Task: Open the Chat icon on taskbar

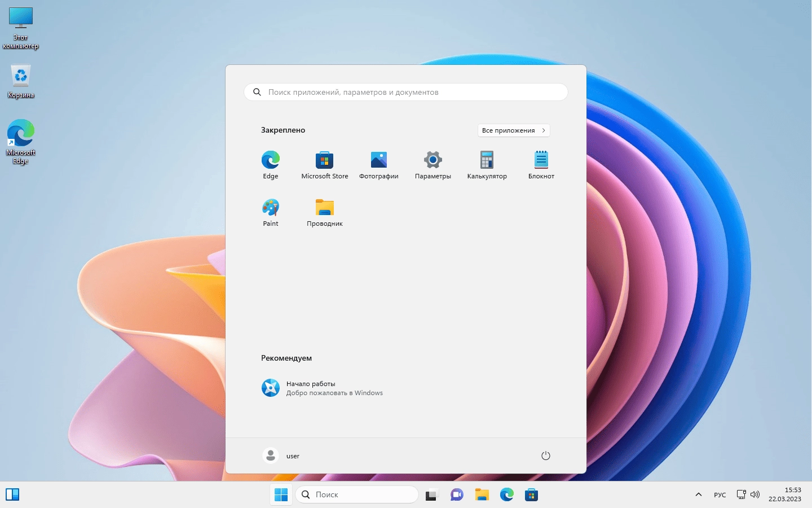Action: [x=457, y=495]
